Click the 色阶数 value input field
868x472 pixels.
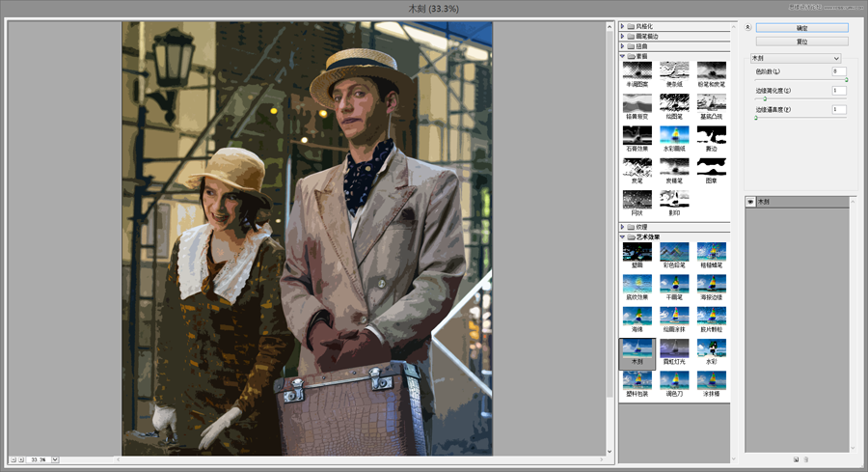tap(839, 71)
